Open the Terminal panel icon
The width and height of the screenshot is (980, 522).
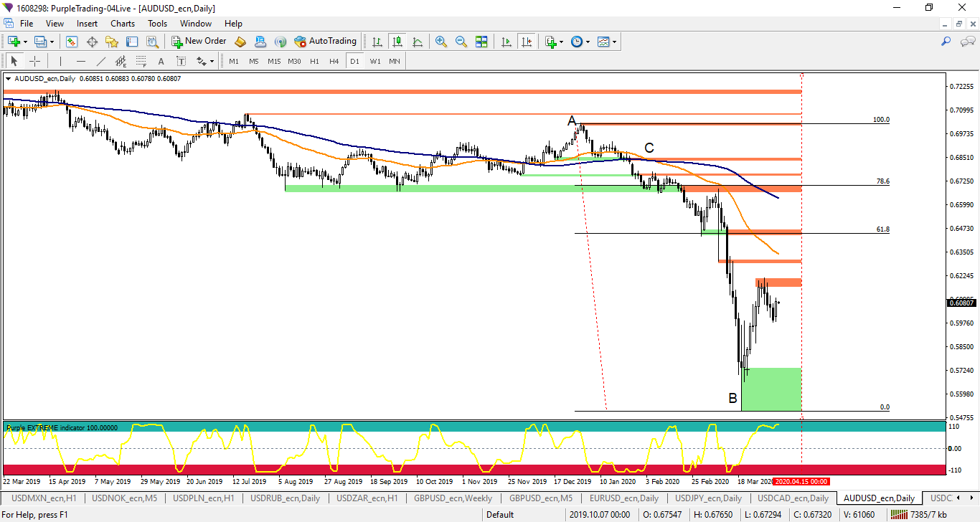(132, 42)
